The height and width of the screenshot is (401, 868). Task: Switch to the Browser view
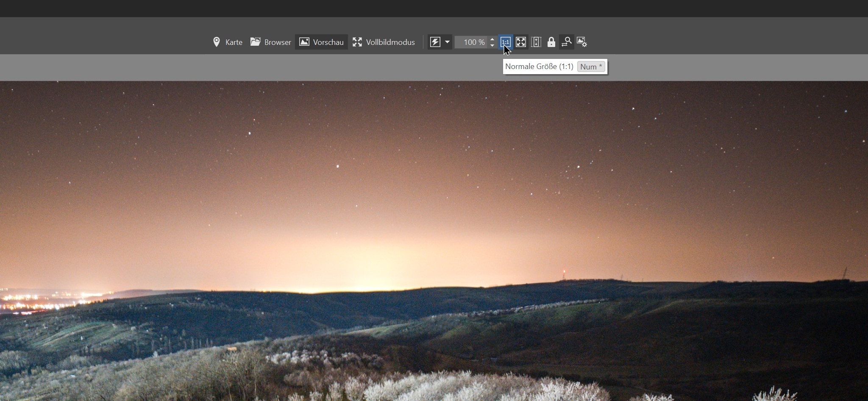click(270, 42)
